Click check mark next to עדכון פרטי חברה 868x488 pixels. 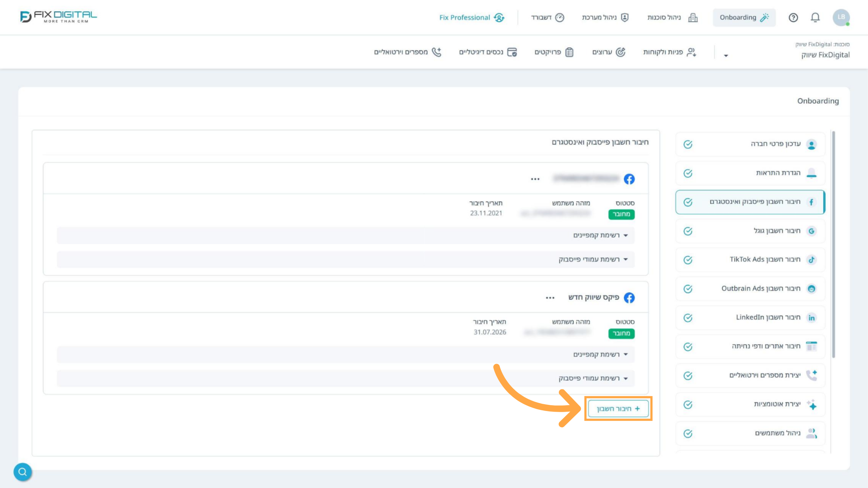point(688,144)
